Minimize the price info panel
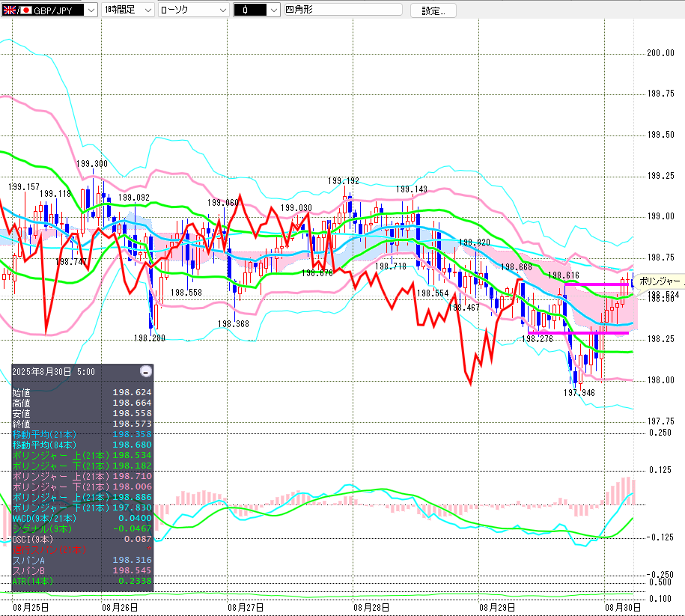This screenshot has height=616, width=685. pyautogui.click(x=146, y=371)
